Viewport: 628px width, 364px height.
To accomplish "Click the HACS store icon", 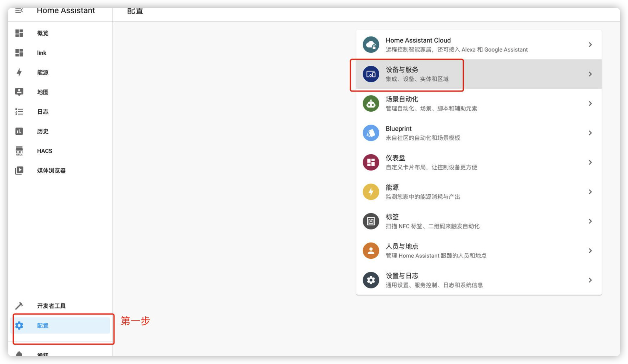I will (x=19, y=151).
